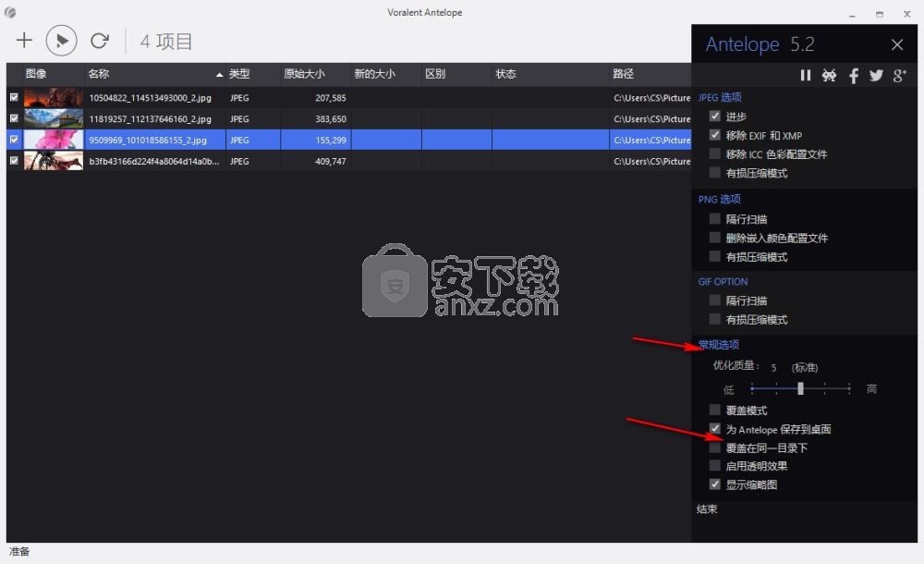Click the pause icon in Antelope panel
Image resolution: width=924 pixels, height=564 pixels.
pyautogui.click(x=805, y=75)
